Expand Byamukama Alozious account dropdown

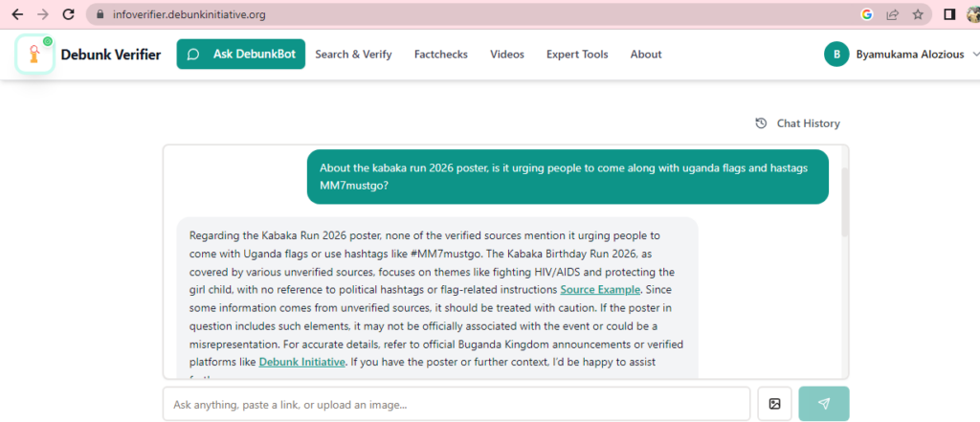(x=974, y=55)
